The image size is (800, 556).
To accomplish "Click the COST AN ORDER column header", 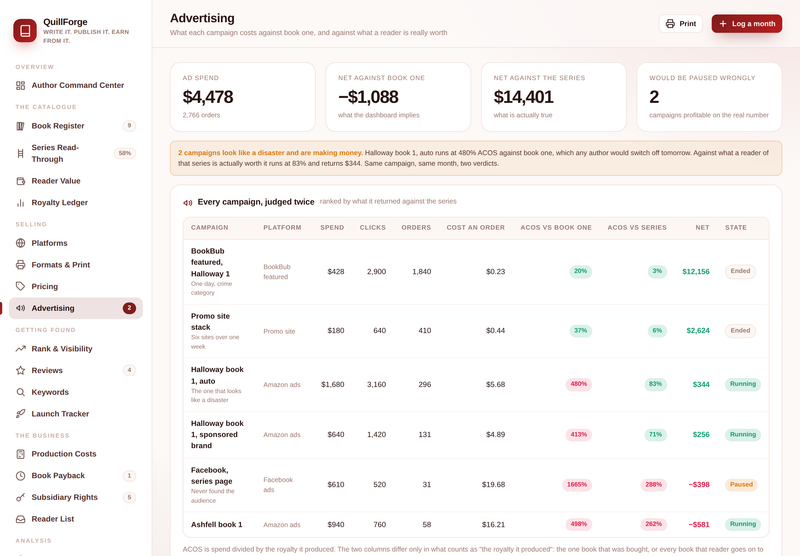I will point(476,228).
